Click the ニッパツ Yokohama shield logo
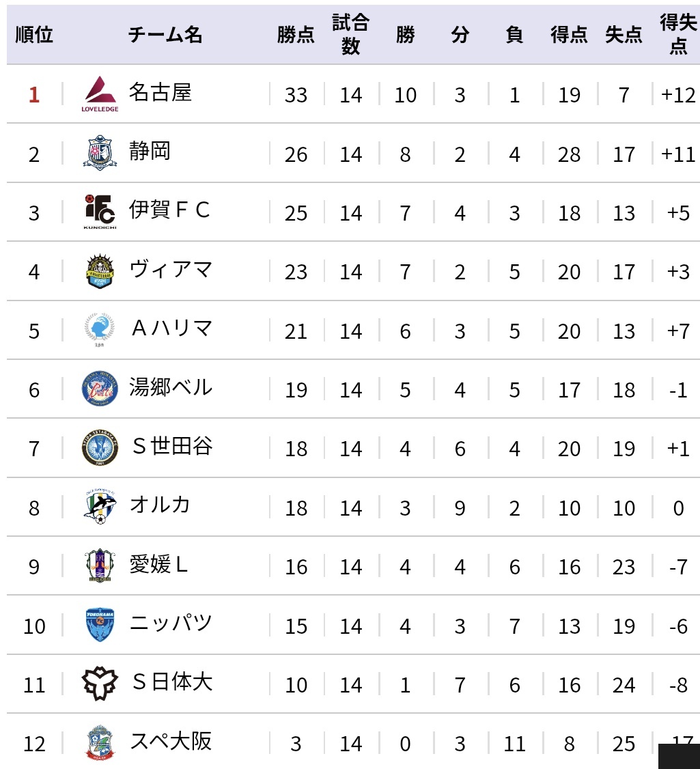700x769 pixels. (100, 624)
